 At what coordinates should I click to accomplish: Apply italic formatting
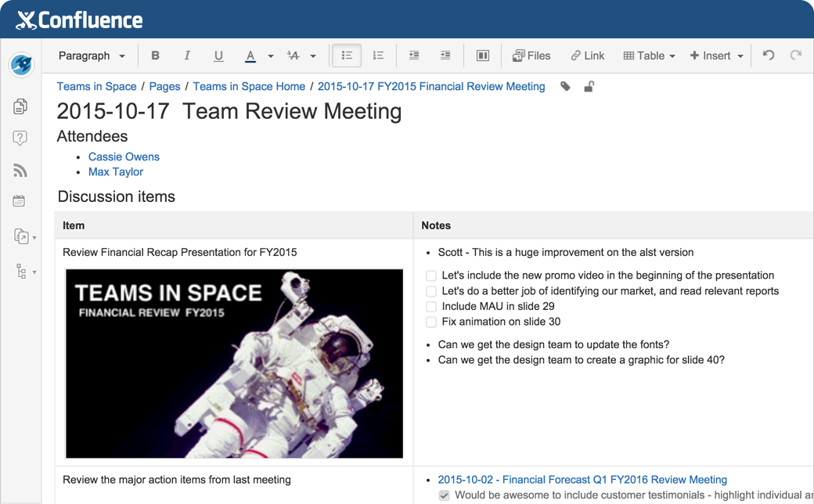pos(187,56)
